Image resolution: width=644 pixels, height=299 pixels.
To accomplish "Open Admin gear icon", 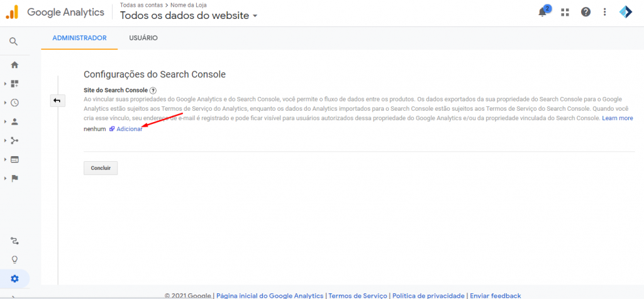I will (x=14, y=279).
